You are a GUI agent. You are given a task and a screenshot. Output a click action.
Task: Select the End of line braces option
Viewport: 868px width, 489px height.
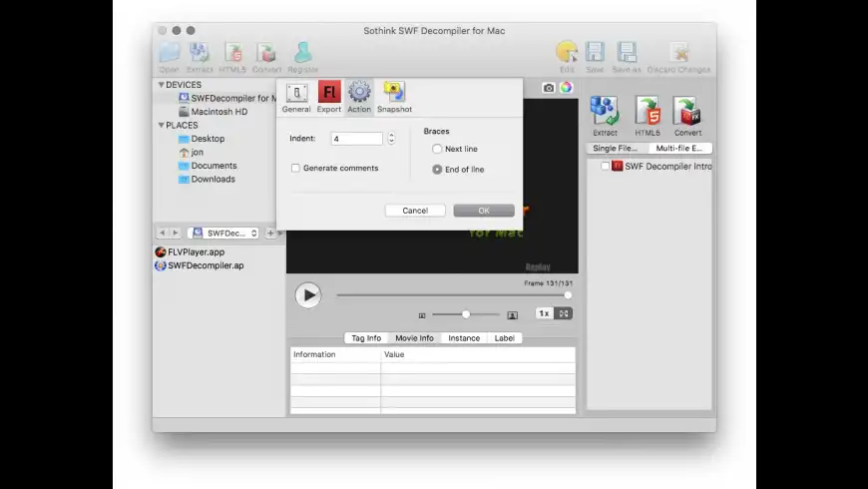(437, 169)
